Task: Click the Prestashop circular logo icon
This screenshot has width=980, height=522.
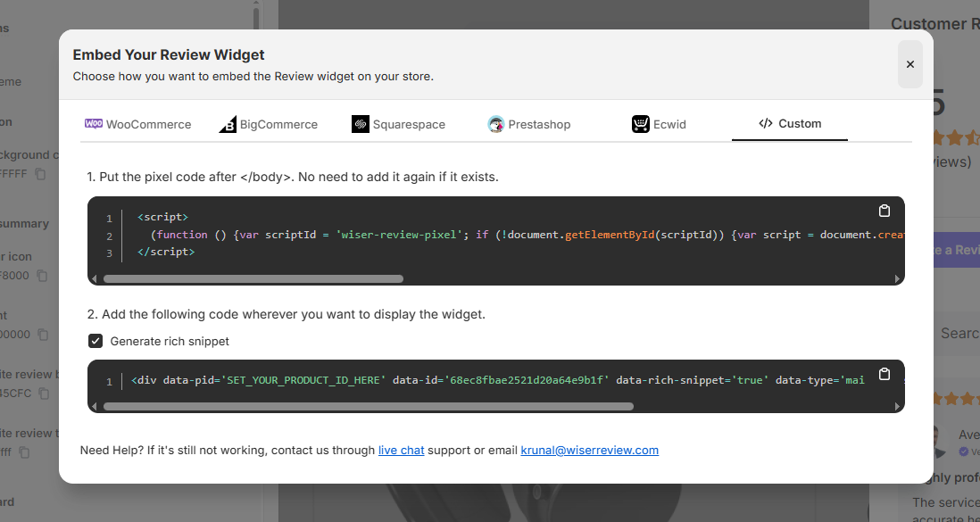Action: click(x=495, y=124)
